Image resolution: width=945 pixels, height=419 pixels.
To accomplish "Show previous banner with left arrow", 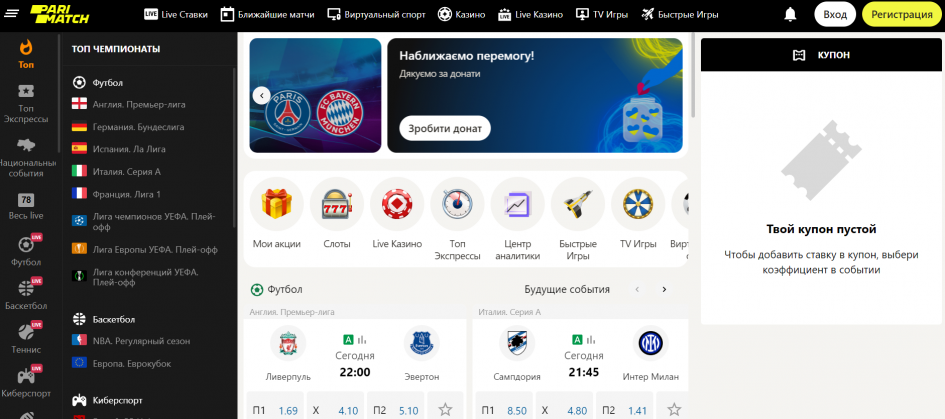I will point(261,95).
